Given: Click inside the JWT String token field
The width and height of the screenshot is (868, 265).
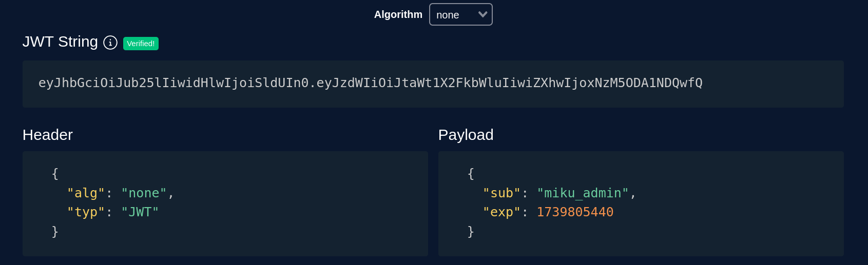Looking at the screenshot, I should [370, 83].
